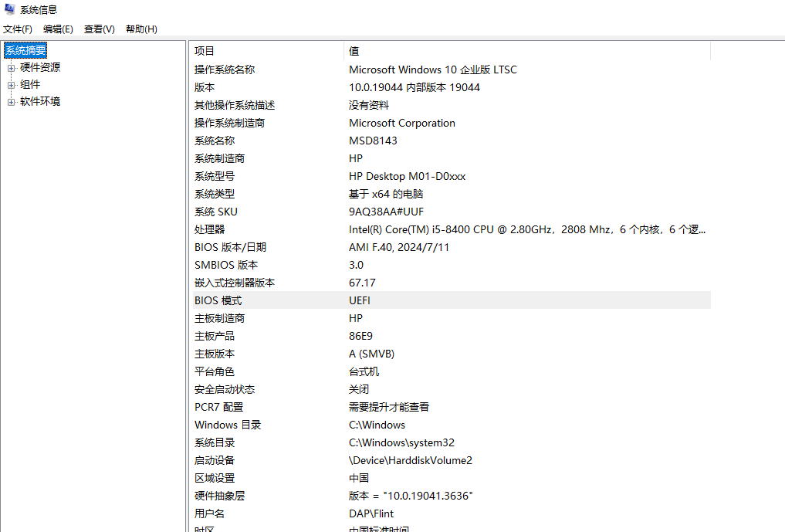Expand the 组件 tree node

(x=11, y=85)
